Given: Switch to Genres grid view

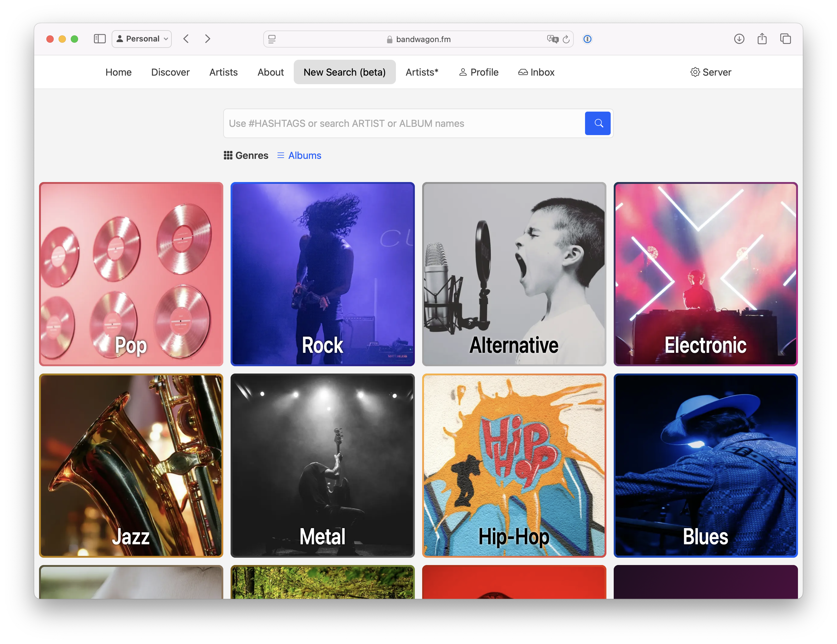Looking at the screenshot, I should (246, 156).
